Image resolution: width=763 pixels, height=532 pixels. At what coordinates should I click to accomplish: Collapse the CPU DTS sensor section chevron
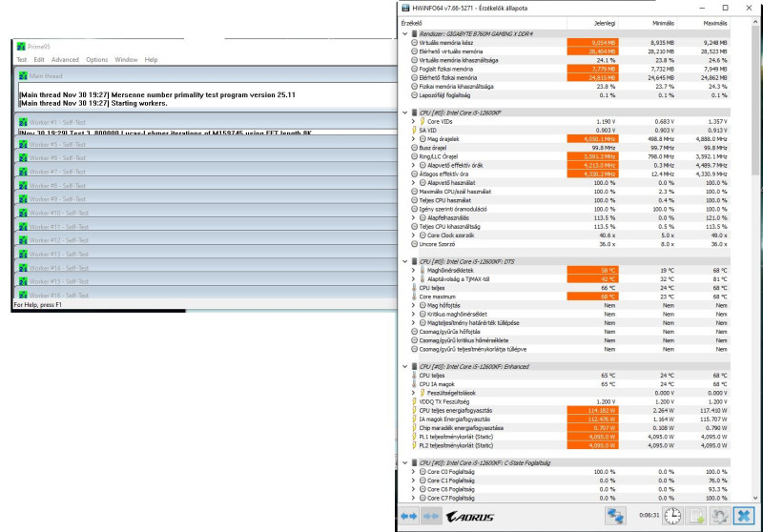coord(404,261)
